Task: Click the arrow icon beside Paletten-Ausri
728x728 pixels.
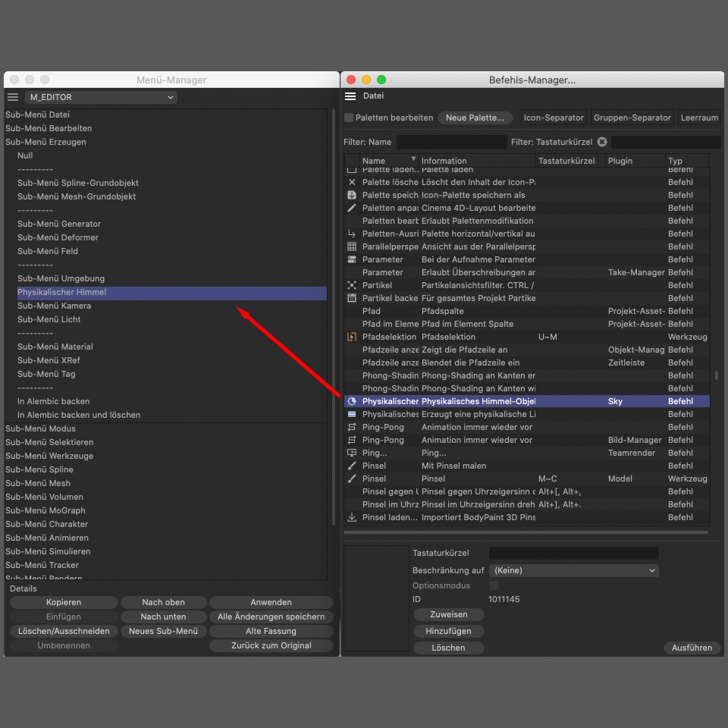Action: [x=352, y=234]
